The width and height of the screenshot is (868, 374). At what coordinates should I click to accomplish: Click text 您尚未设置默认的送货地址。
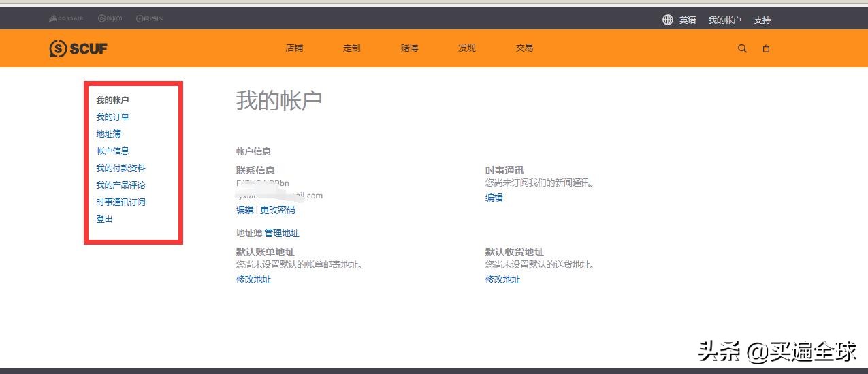click(x=540, y=264)
